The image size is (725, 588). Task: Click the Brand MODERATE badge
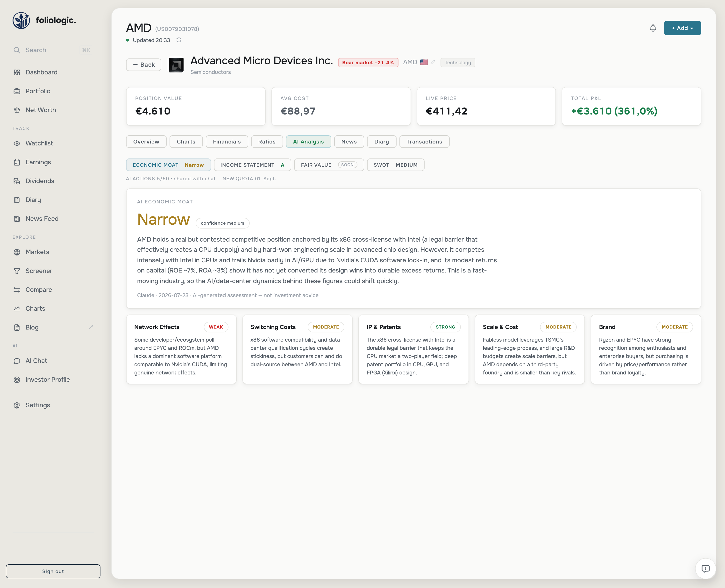click(674, 327)
